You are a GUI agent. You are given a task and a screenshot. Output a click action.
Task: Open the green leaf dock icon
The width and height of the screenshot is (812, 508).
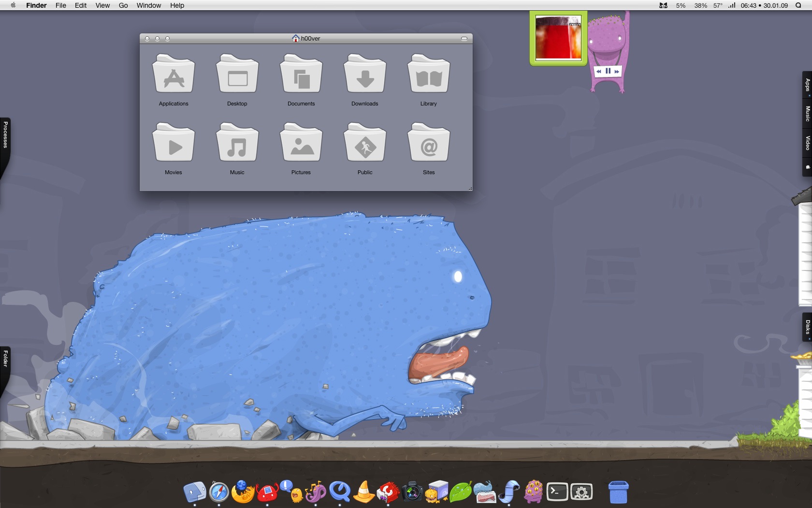click(461, 492)
